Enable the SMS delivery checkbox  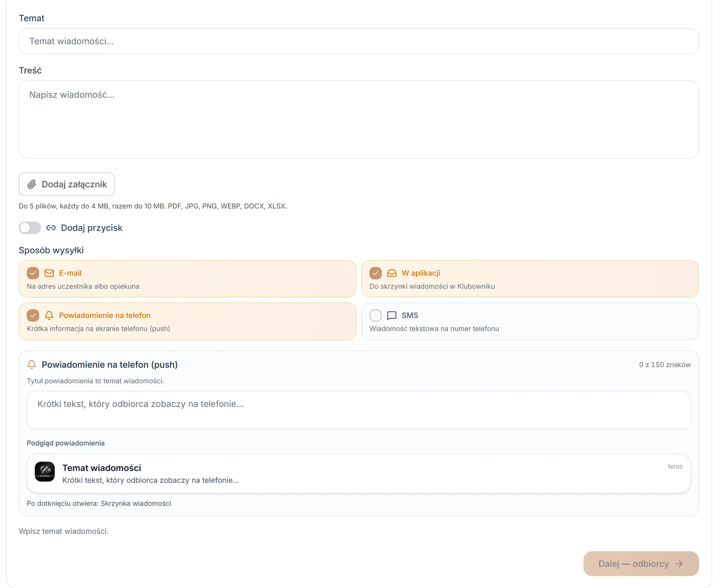click(375, 315)
